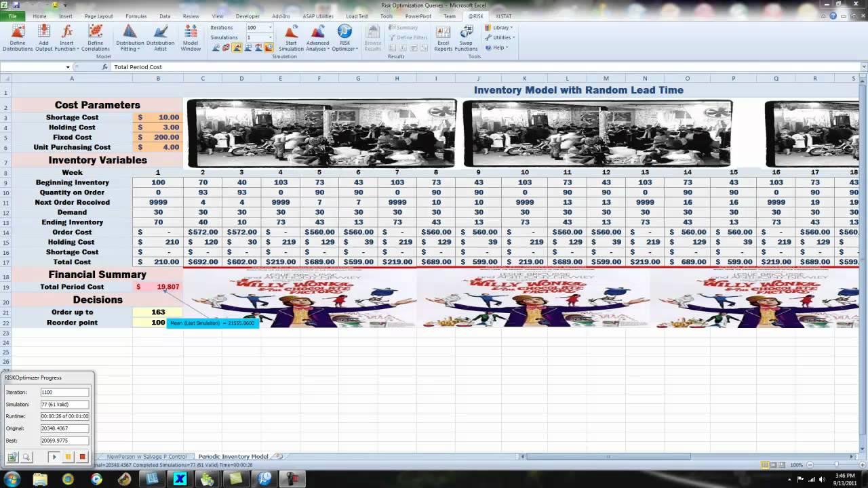Toggle first simulation settings icon under Simulations
The width and height of the screenshot is (868, 488).
[x=216, y=47]
